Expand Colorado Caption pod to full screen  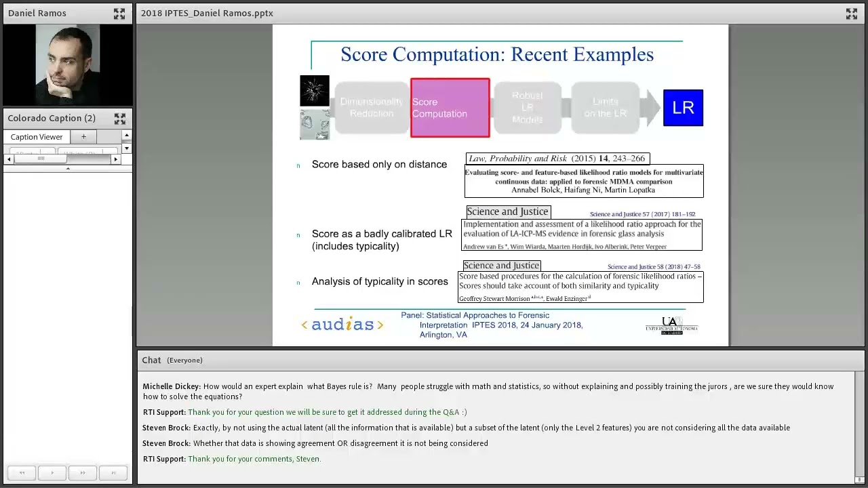pyautogui.click(x=120, y=119)
